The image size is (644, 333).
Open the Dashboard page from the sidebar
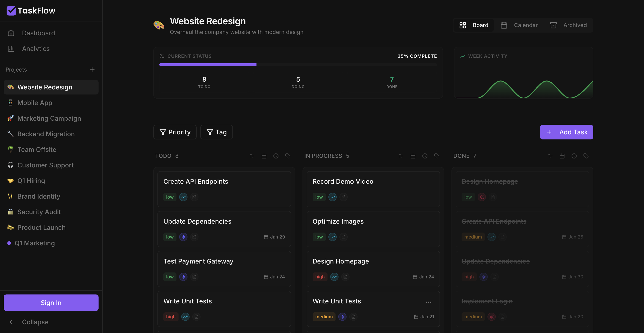point(51,33)
